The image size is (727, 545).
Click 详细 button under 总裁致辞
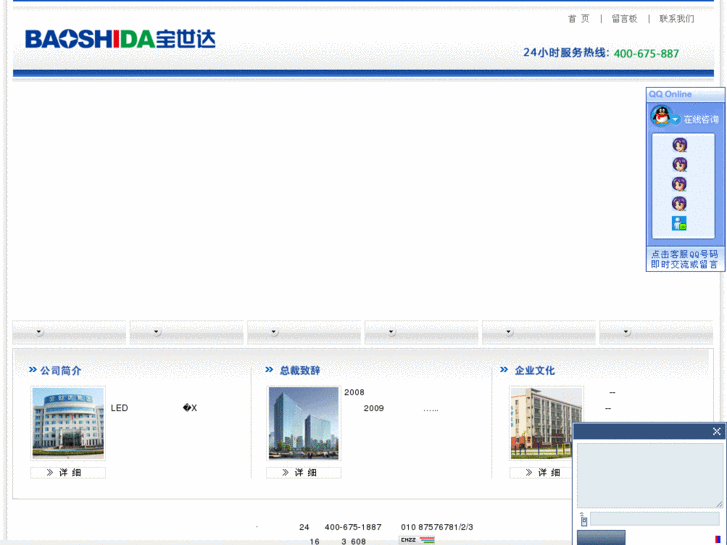pyautogui.click(x=304, y=473)
